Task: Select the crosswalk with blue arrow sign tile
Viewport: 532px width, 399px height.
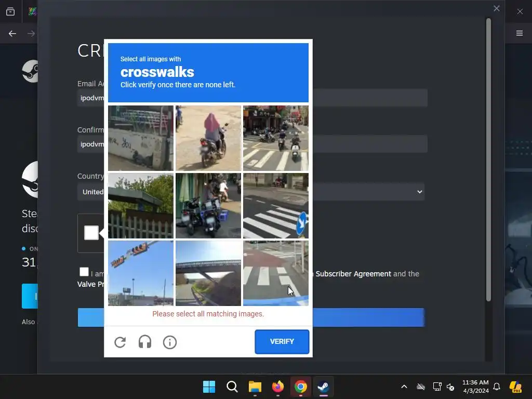Action: [276, 206]
